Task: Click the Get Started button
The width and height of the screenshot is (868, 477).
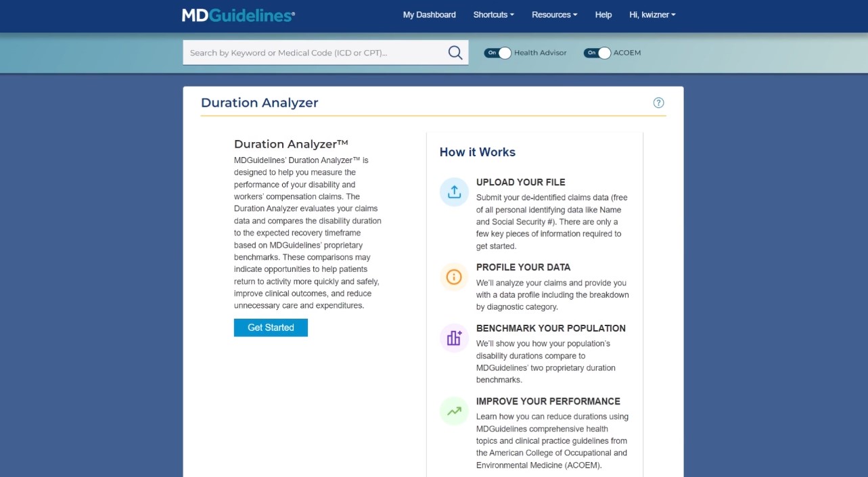Action: (x=271, y=327)
